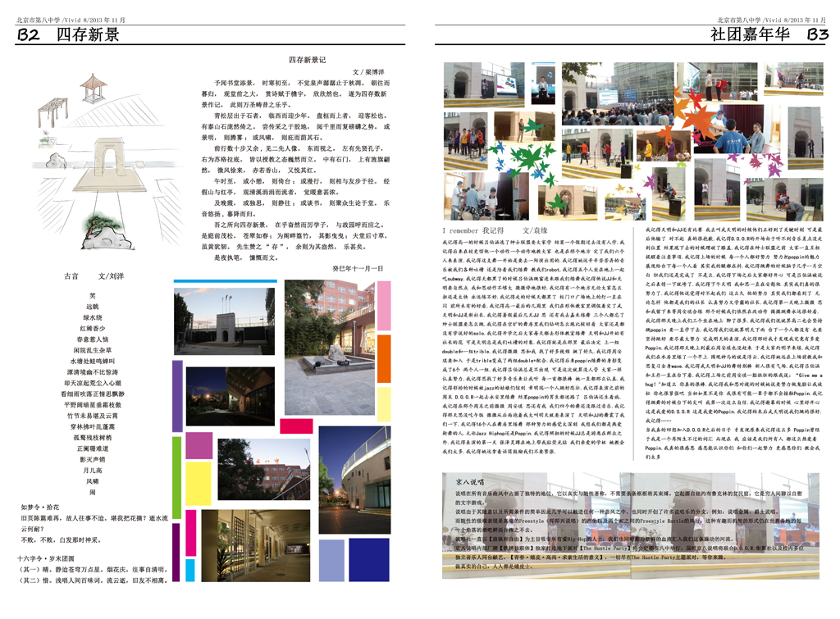Click the section title 社团嘉年华
The image size is (840, 619).
pos(750,34)
